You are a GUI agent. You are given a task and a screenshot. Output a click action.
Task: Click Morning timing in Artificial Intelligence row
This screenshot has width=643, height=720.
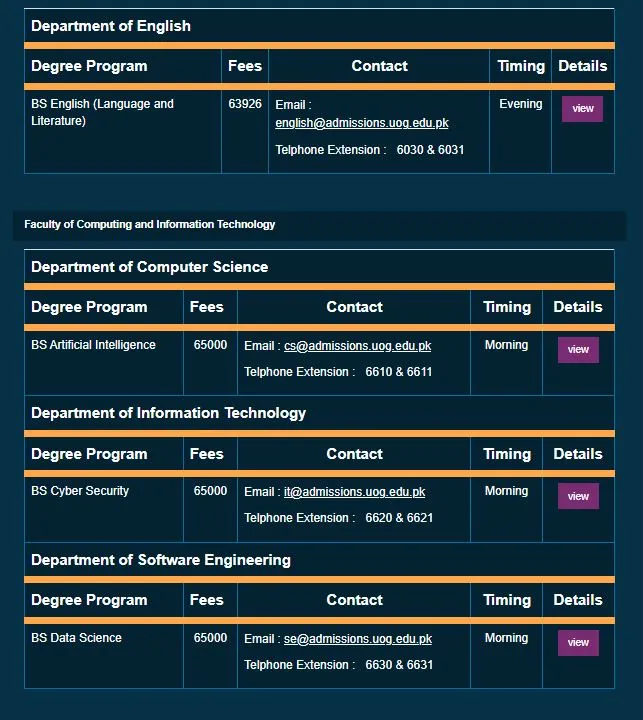click(x=507, y=345)
